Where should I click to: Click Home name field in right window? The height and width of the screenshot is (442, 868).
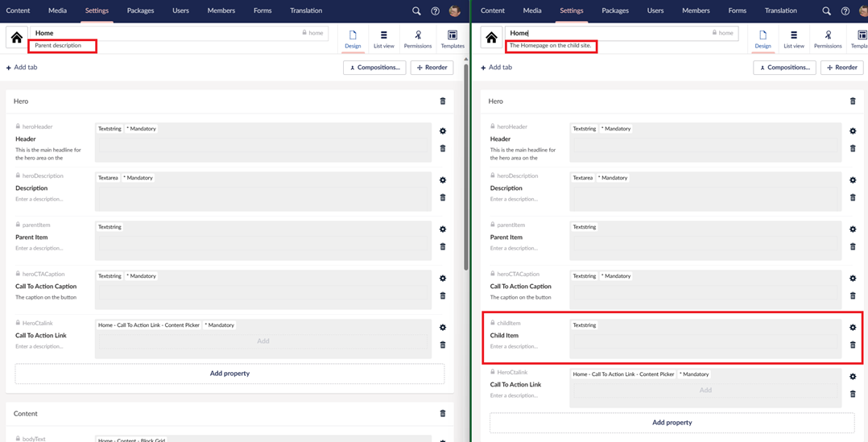(x=622, y=33)
